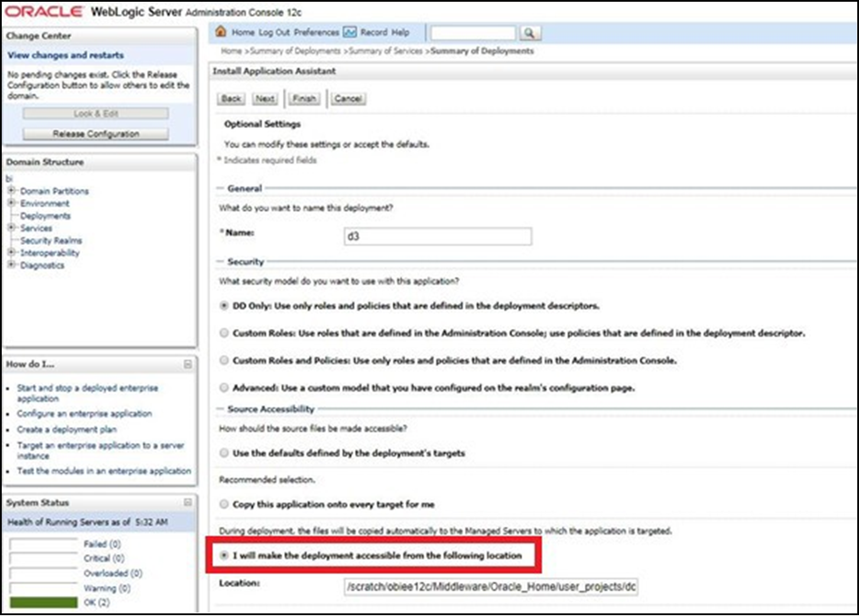Choose copy application onto every target

click(x=224, y=504)
